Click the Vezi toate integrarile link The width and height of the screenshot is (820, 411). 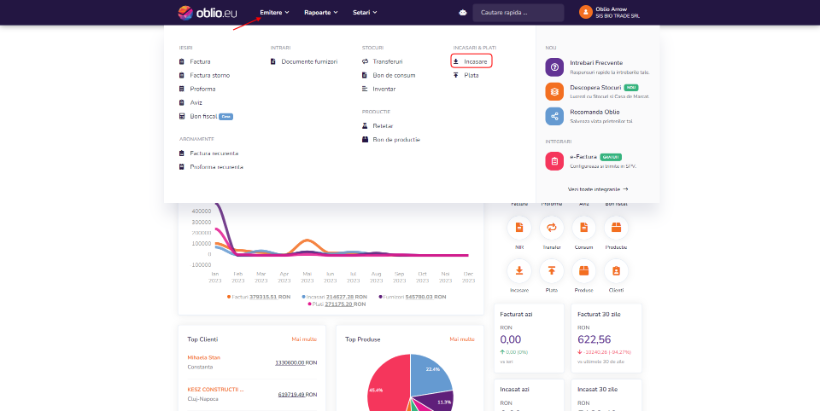(x=597, y=188)
